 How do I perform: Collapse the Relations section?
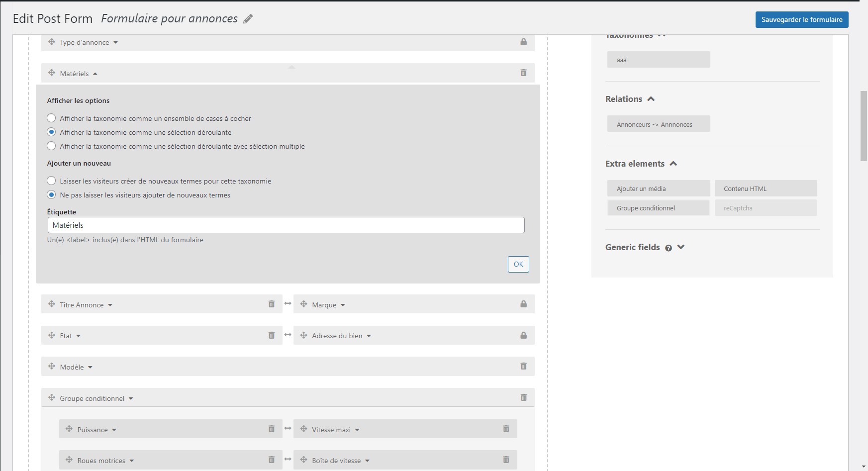click(651, 99)
